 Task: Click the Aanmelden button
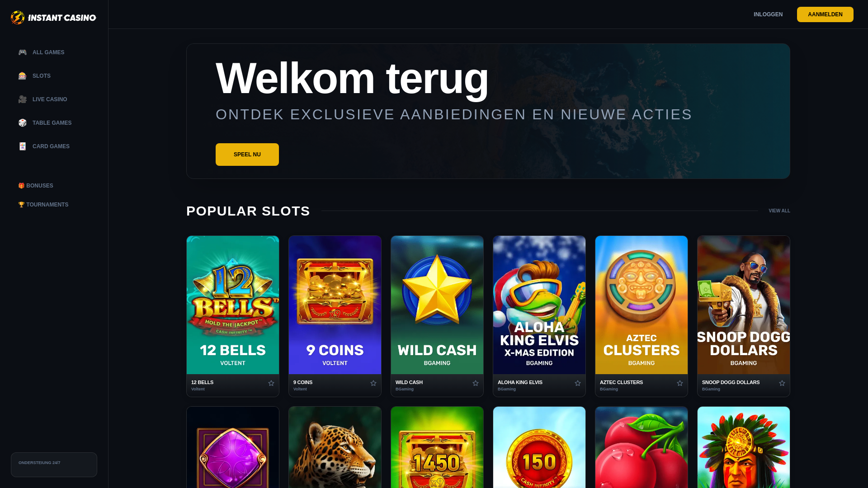[x=825, y=14]
